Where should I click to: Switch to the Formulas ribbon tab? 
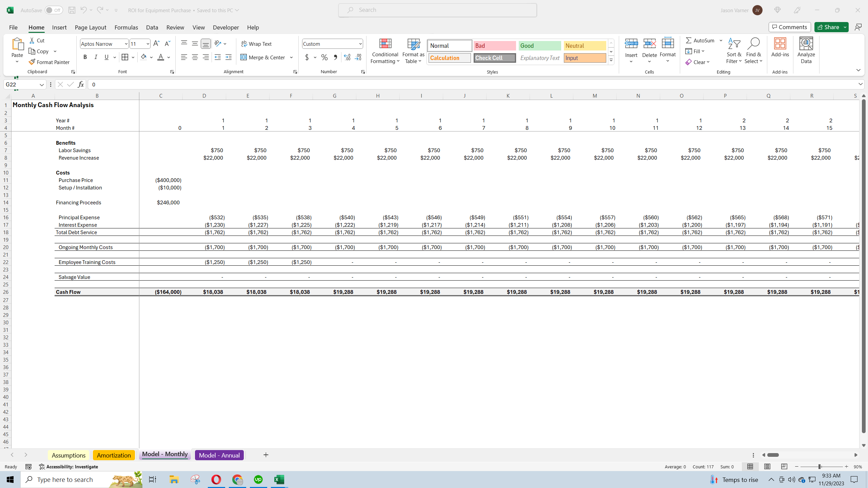tap(126, 27)
